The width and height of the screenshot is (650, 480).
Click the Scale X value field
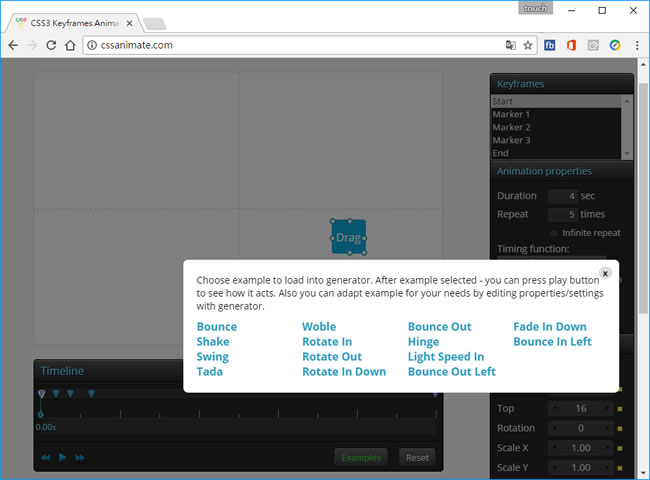click(581, 448)
